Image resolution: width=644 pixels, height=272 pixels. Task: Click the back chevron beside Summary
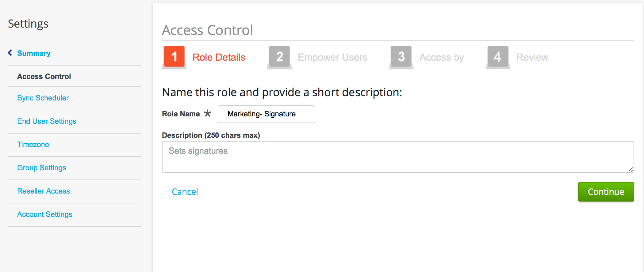[10, 53]
